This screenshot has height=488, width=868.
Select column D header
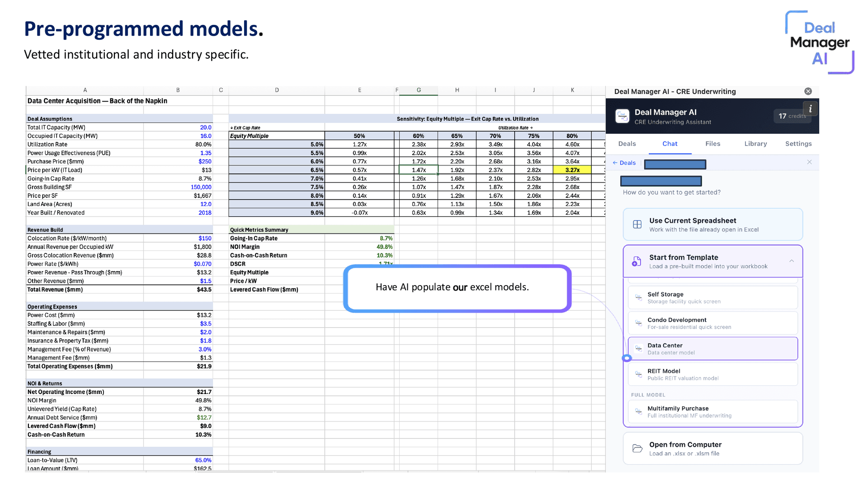pos(277,90)
